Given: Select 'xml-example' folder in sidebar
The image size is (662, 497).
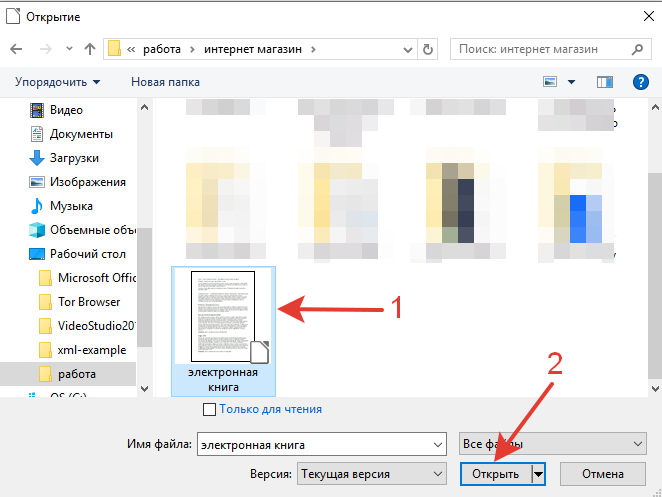Looking at the screenshot, I should (92, 350).
